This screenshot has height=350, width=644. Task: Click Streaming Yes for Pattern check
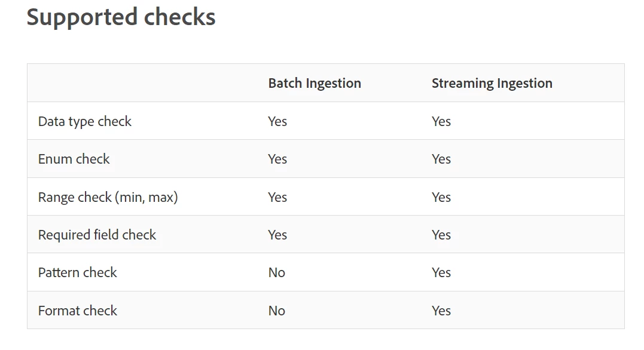(x=441, y=272)
